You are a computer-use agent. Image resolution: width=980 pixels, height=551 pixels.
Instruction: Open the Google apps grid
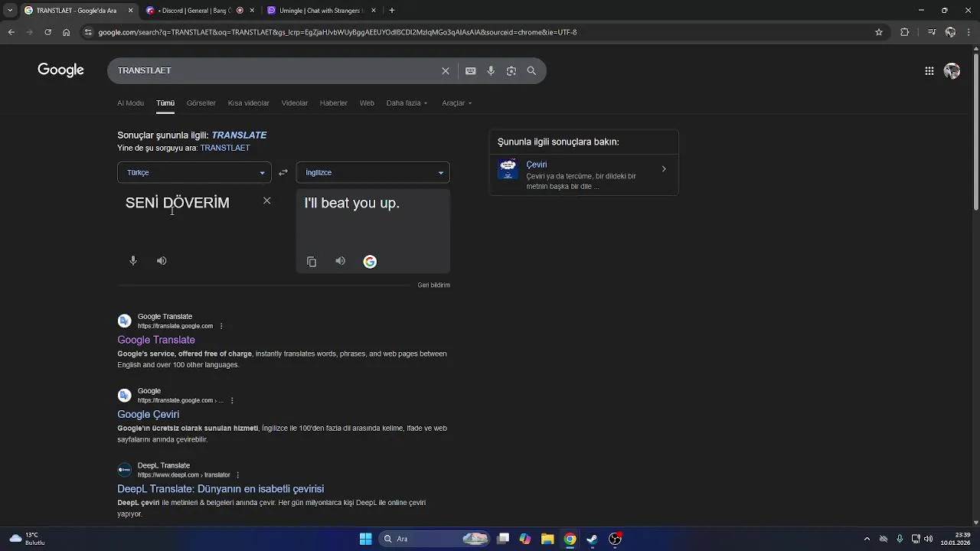pos(929,70)
